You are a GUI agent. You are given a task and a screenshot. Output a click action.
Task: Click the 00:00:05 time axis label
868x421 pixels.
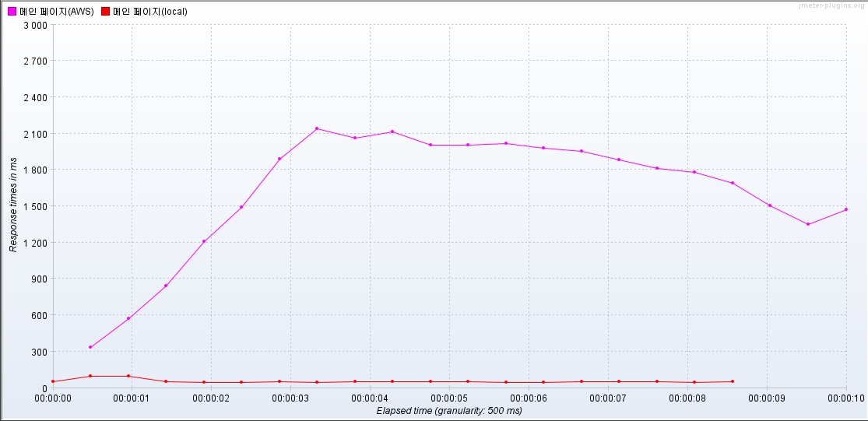449,398
